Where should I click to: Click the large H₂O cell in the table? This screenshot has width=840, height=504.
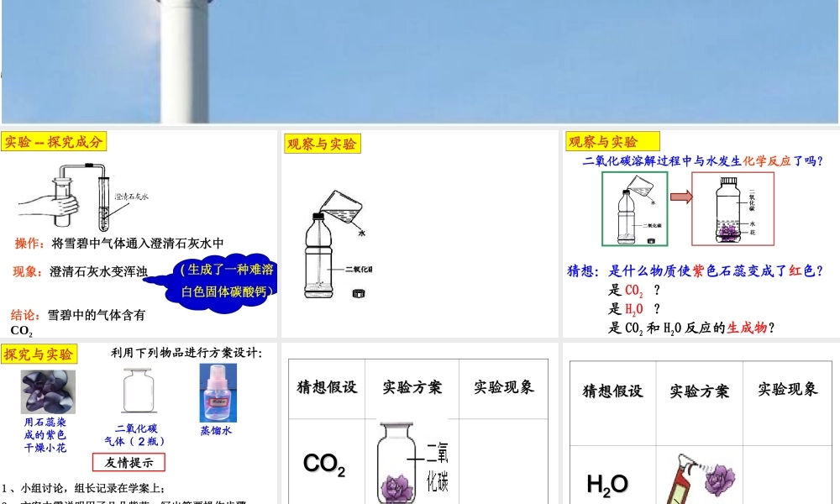(x=607, y=486)
